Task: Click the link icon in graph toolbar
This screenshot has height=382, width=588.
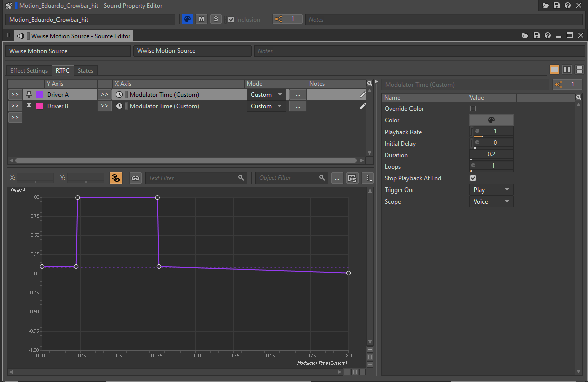Action: tap(135, 178)
